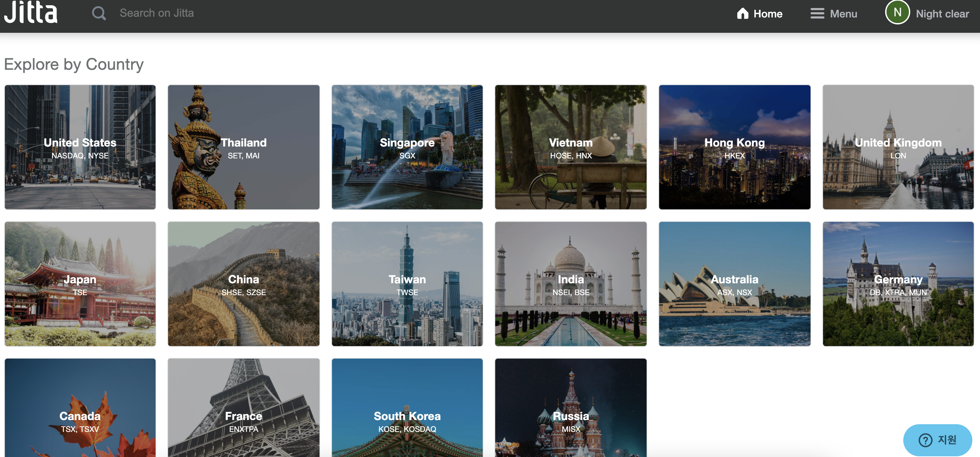The height and width of the screenshot is (457, 980).
Task: Open Singapore SGX country card
Action: [407, 147]
